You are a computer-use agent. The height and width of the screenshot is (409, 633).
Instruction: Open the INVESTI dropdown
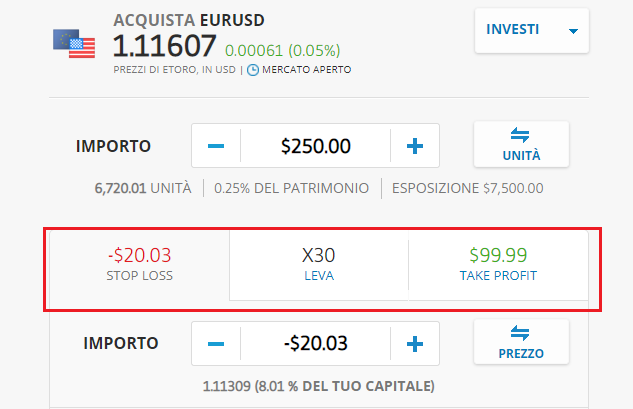pyautogui.click(x=532, y=30)
